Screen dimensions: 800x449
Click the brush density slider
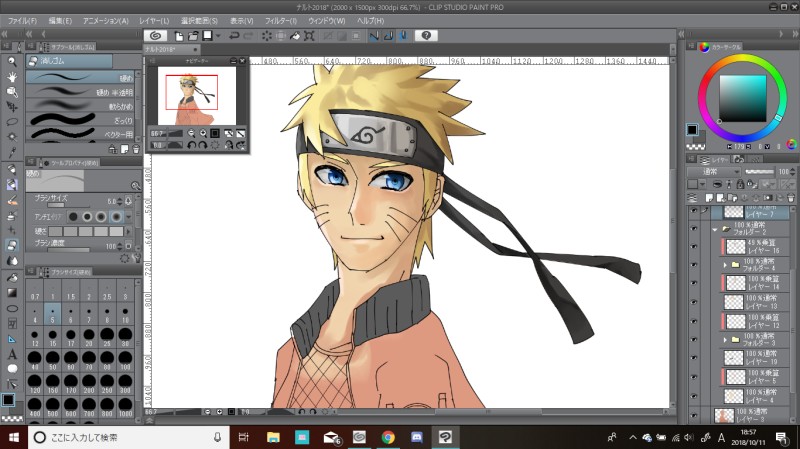68,250
